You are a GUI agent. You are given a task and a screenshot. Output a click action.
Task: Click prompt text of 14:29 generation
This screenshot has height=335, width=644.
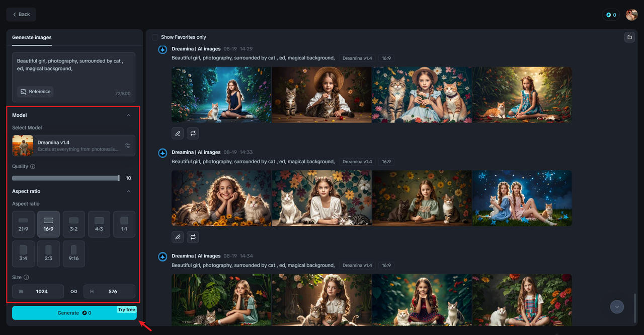coord(253,58)
